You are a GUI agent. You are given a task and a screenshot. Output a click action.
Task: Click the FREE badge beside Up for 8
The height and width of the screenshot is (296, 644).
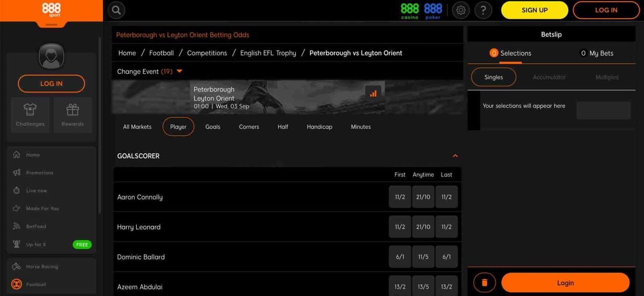82,245
